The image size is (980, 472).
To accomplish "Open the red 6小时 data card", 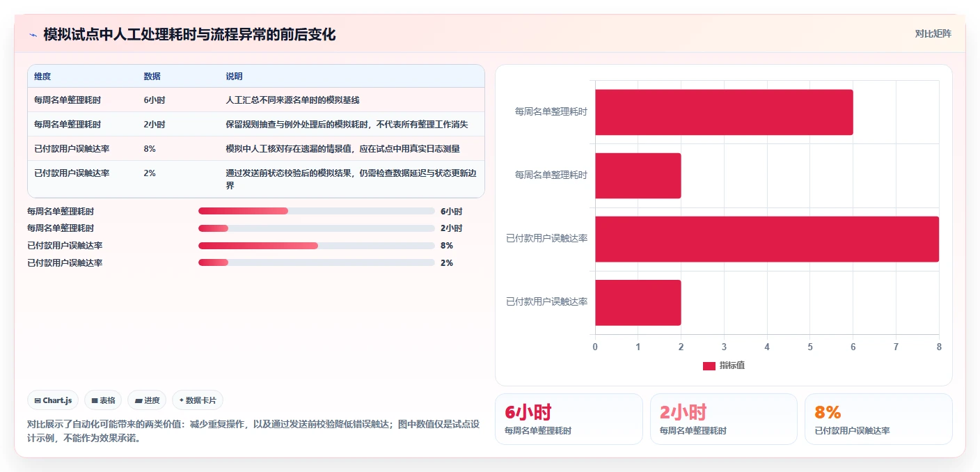I will tap(569, 419).
